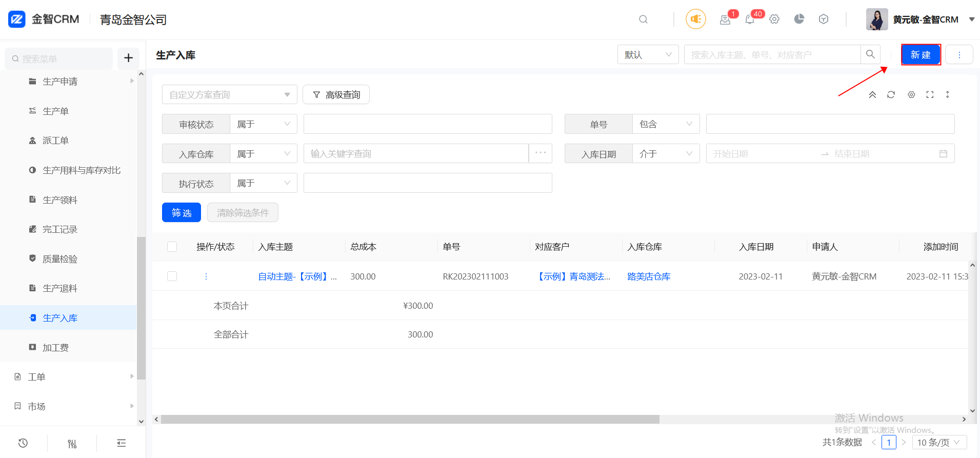Focus the 搜索入库主题、单号 search field
This screenshot has width=980, height=458.
pos(772,54)
